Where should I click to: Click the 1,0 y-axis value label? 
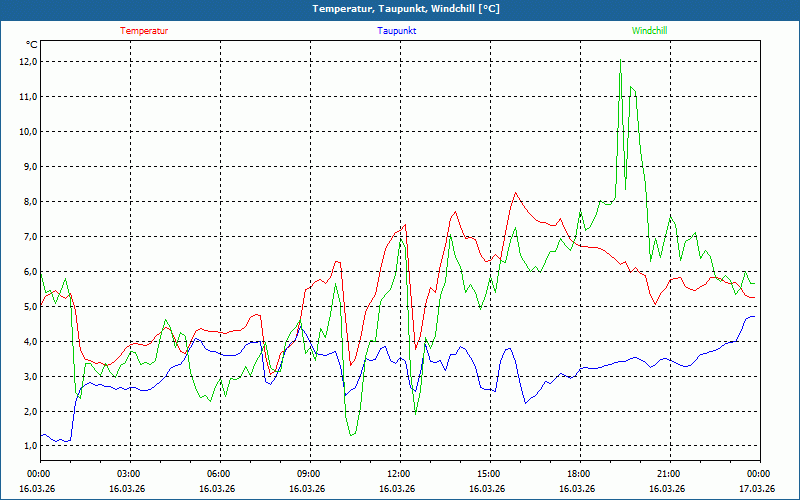pos(29,447)
